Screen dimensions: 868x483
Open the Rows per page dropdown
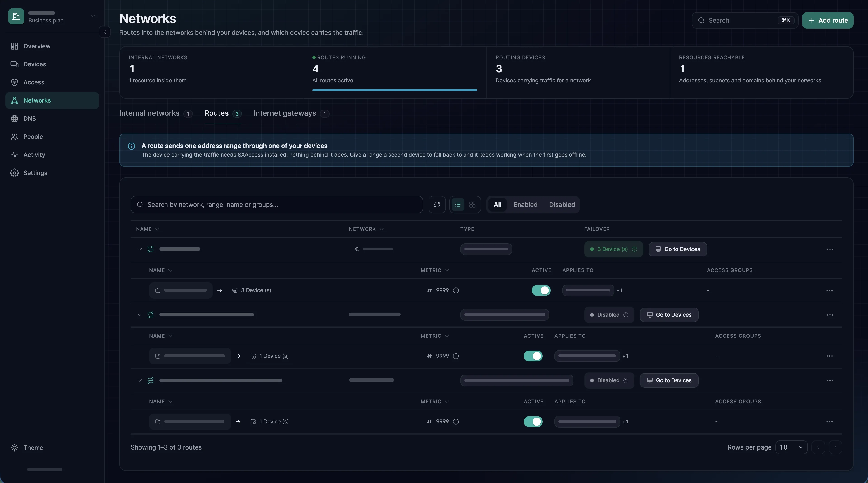click(791, 447)
